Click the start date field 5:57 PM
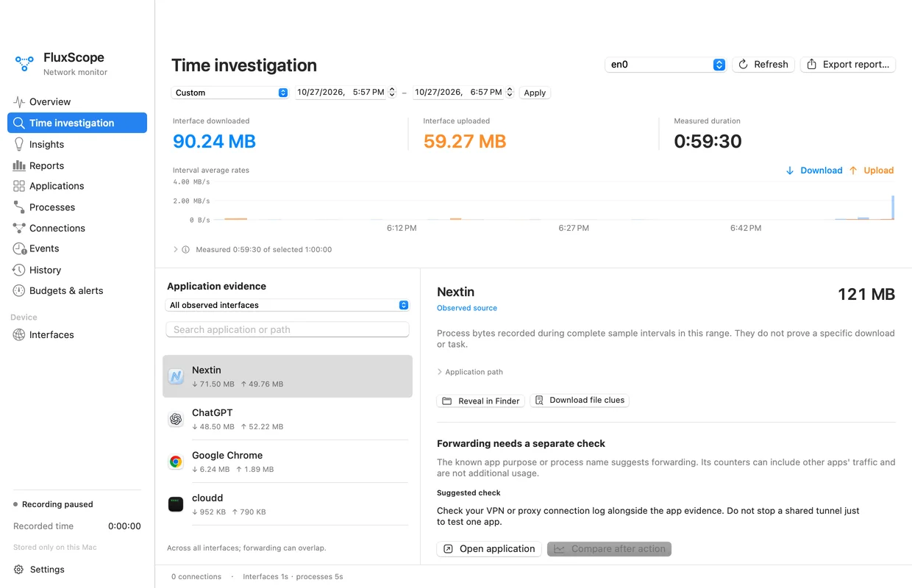912x588 pixels. (x=341, y=93)
